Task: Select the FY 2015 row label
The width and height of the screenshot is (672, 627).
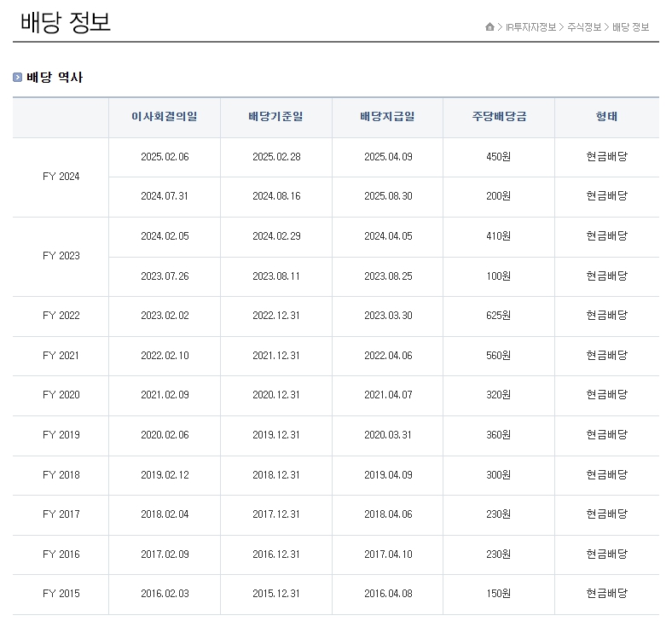Action: (61, 594)
